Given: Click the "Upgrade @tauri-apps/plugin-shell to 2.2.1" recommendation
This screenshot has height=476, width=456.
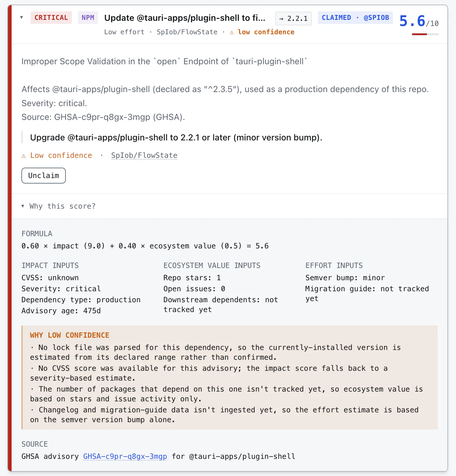Looking at the screenshot, I should pos(176,138).
